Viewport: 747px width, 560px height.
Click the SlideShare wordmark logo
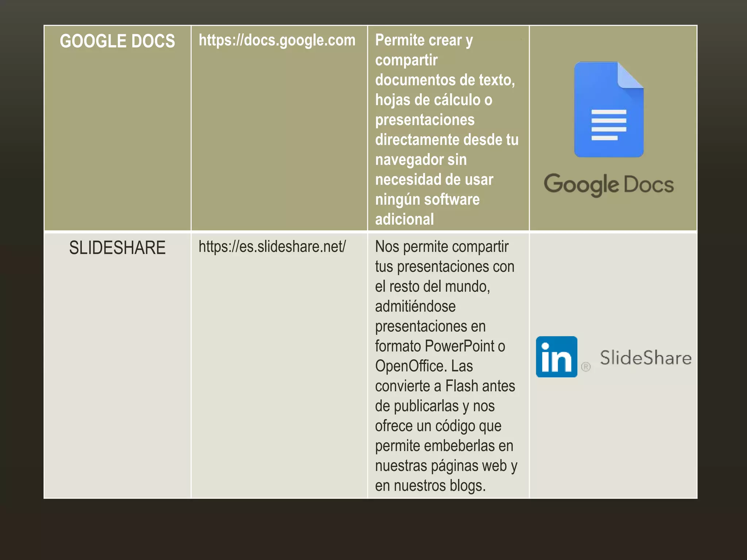point(646,358)
